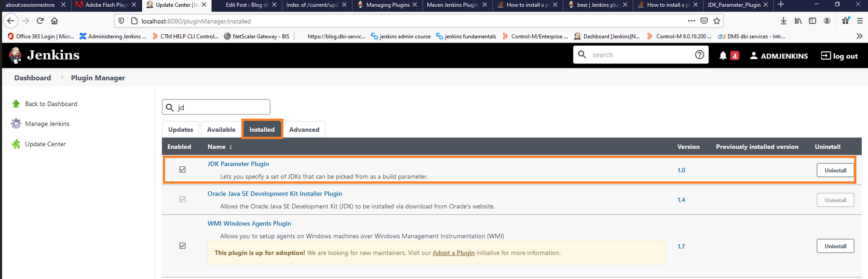Open the ADMJENKINS user profile
Image resolution: width=868 pixels, height=279 pixels.
(x=779, y=55)
